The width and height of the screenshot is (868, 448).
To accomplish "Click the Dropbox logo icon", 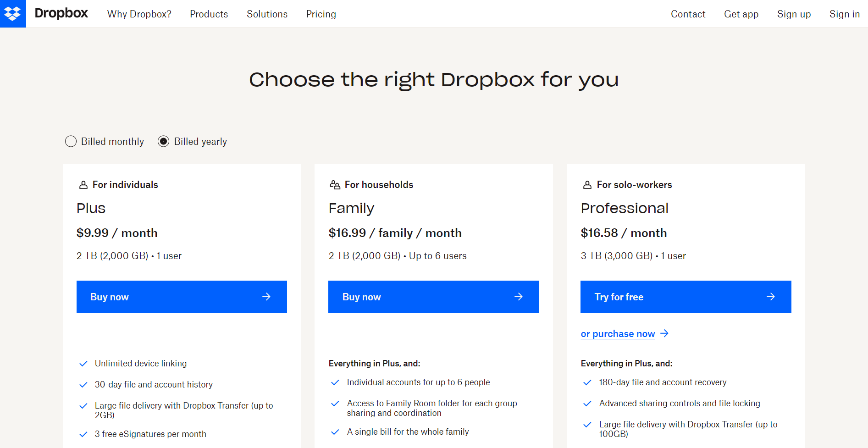I will click(13, 14).
